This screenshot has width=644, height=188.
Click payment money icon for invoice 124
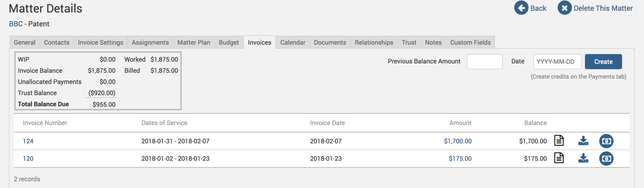point(606,141)
